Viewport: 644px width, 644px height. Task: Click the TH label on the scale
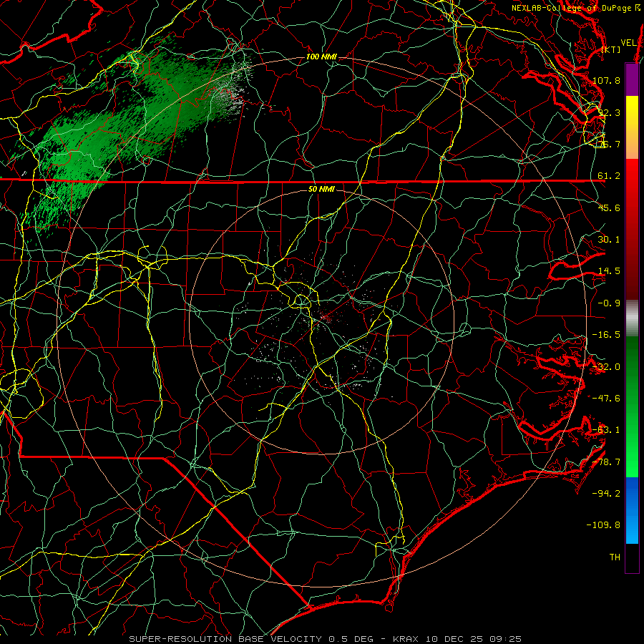tap(615, 557)
